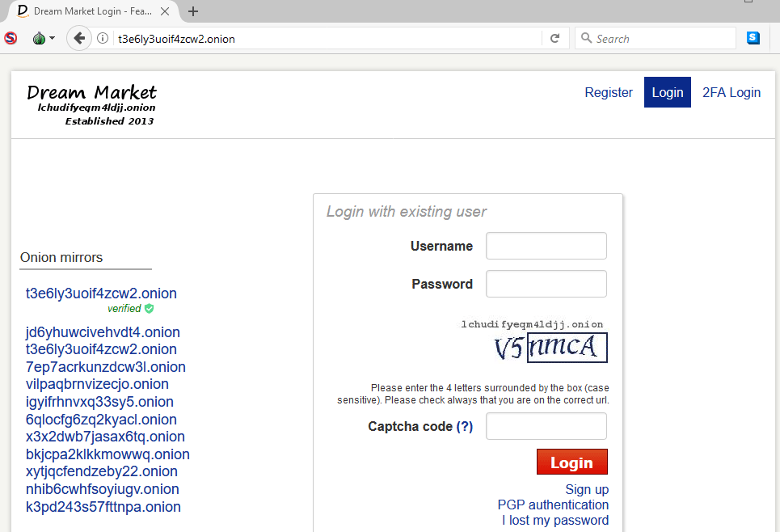Click the Login with existing user heading
Viewport: 780px width, 532px height.
[x=407, y=212]
